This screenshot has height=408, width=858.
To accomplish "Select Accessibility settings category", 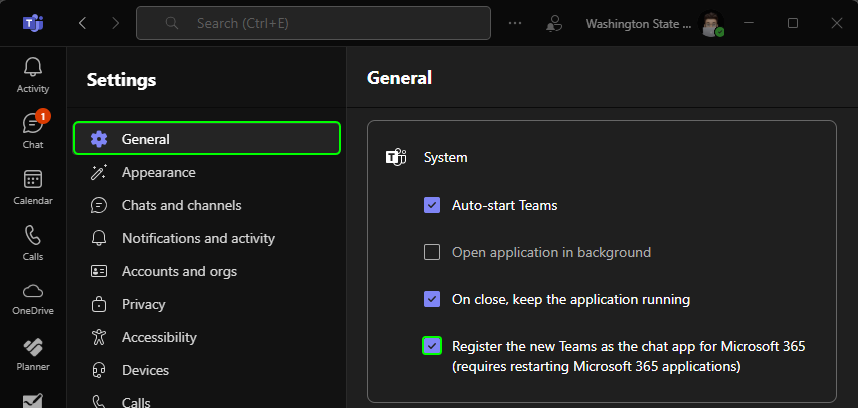I will click(207, 337).
